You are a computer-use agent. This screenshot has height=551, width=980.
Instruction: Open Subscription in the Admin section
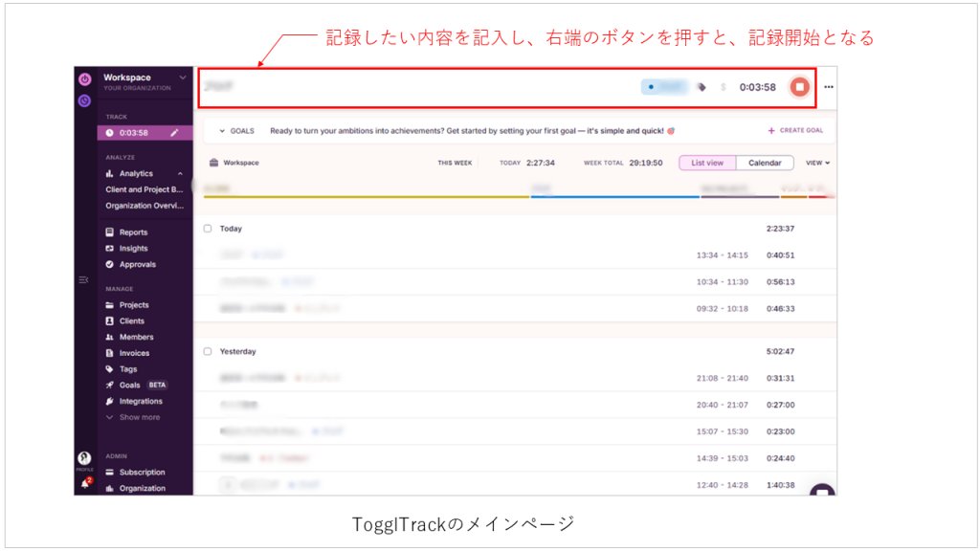click(x=142, y=473)
